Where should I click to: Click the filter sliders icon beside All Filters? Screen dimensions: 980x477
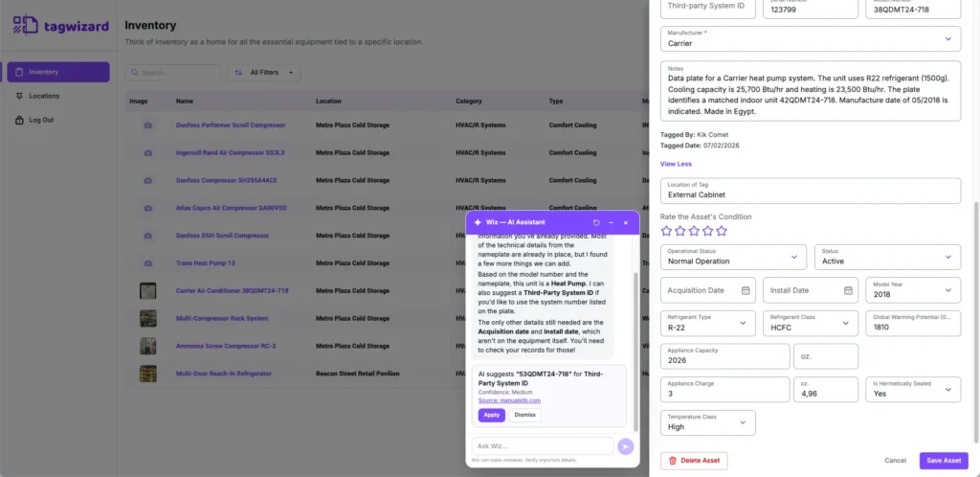tap(238, 73)
